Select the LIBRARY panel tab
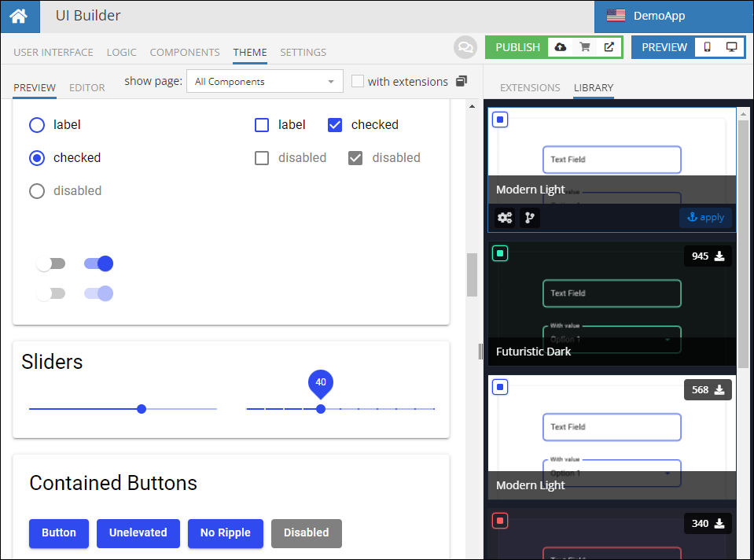 click(594, 87)
